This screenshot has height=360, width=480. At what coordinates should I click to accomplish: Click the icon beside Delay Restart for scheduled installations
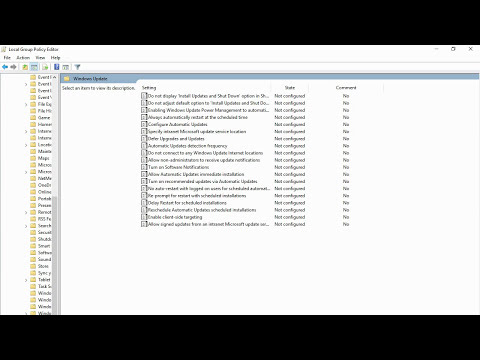(x=144, y=203)
